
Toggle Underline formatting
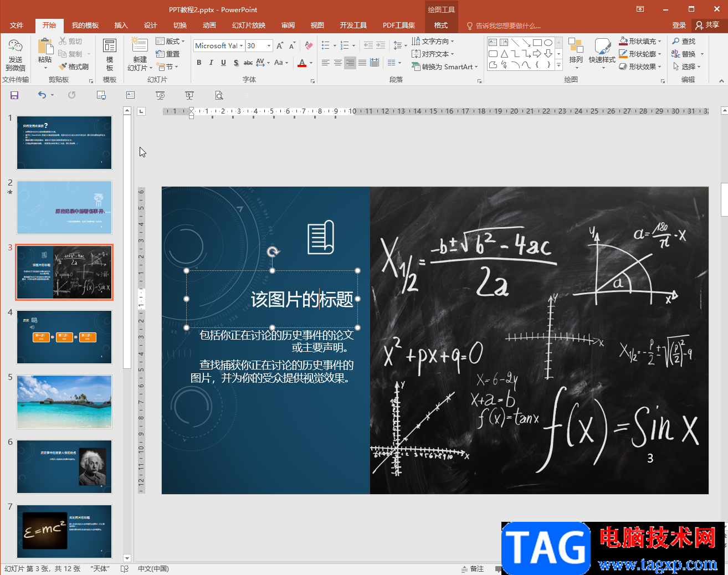point(223,63)
